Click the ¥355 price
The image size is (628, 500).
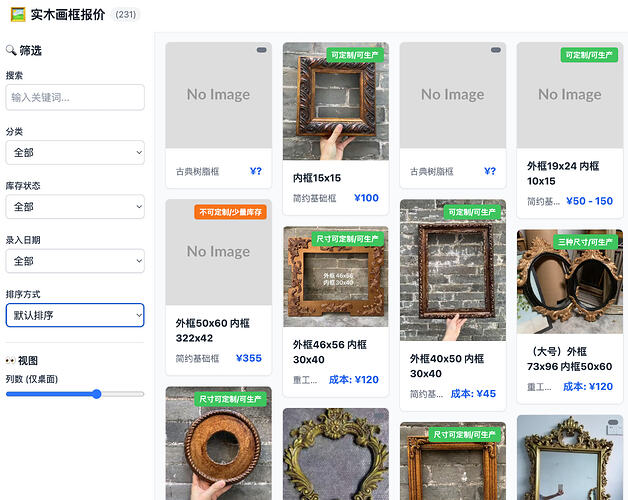(249, 358)
